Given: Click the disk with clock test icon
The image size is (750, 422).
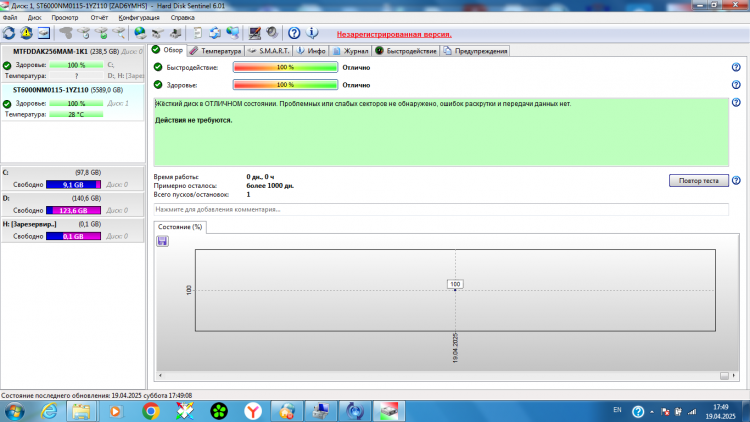Looking at the screenshot, I should click(x=84, y=33).
